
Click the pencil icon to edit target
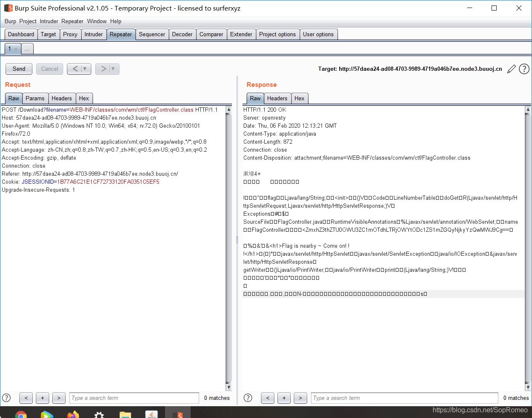pos(511,69)
